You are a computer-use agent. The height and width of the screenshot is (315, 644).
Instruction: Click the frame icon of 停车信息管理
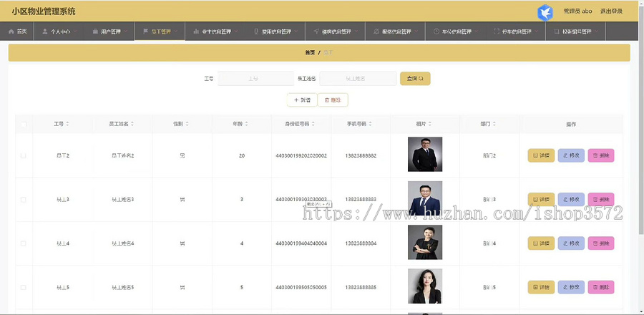click(496, 31)
